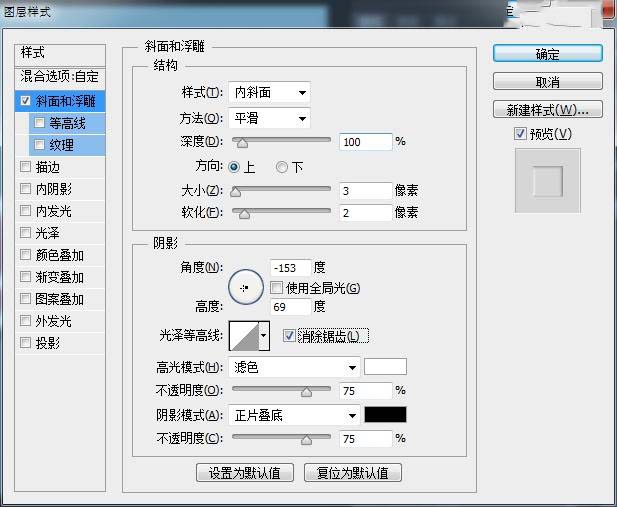Enable the 纹理 checkbox

[x=39, y=145]
